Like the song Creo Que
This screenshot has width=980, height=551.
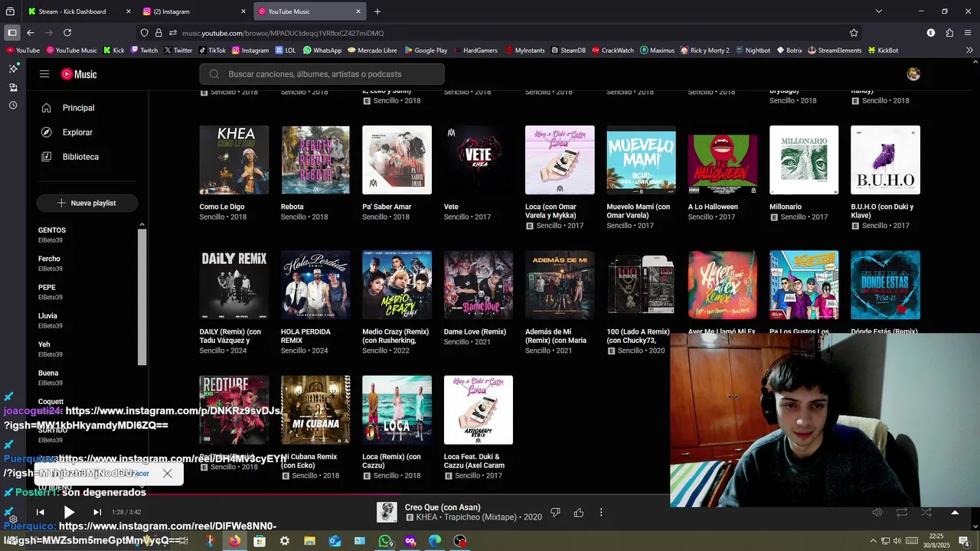(x=579, y=512)
